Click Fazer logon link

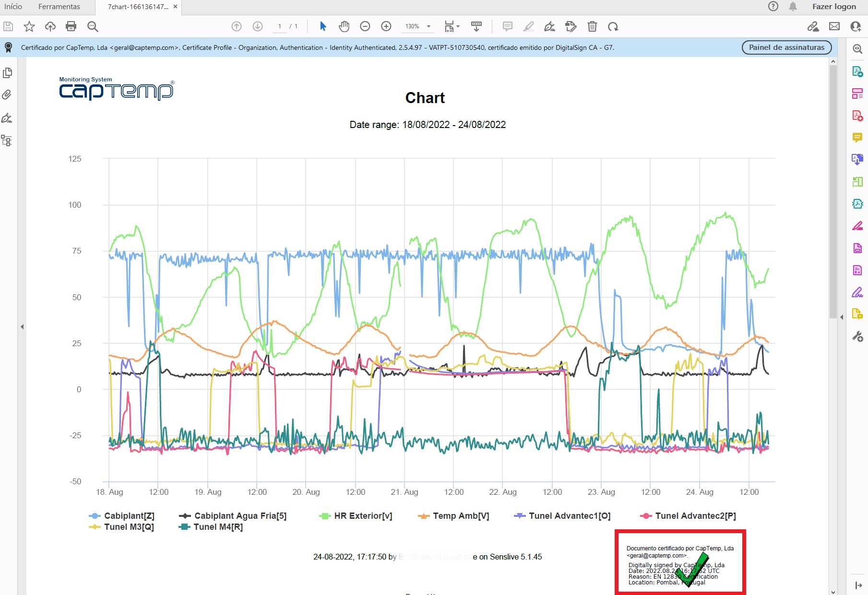click(834, 7)
